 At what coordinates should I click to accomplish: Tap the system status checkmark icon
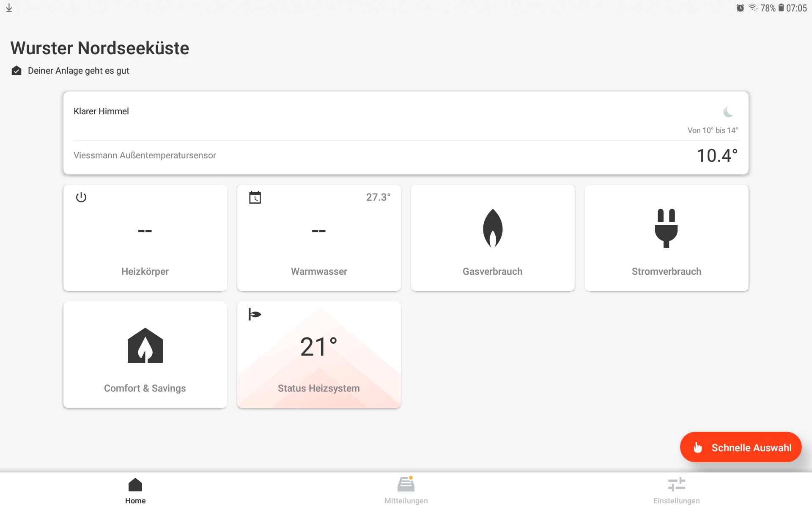(16, 71)
